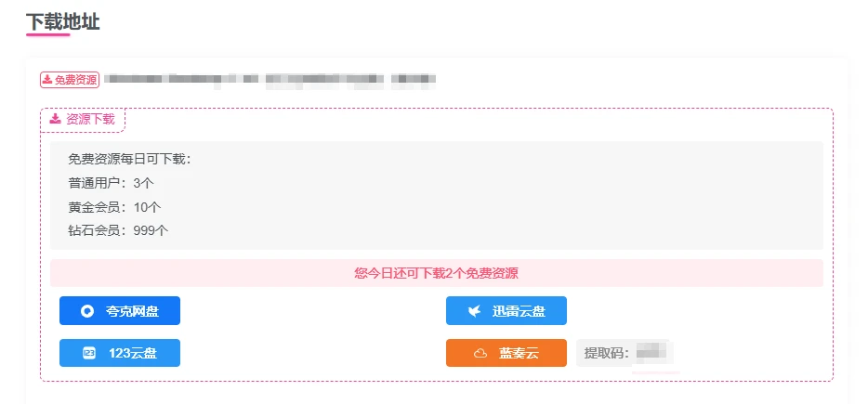Click the 提取码 label
This screenshot has height=404, width=868.
607,353
